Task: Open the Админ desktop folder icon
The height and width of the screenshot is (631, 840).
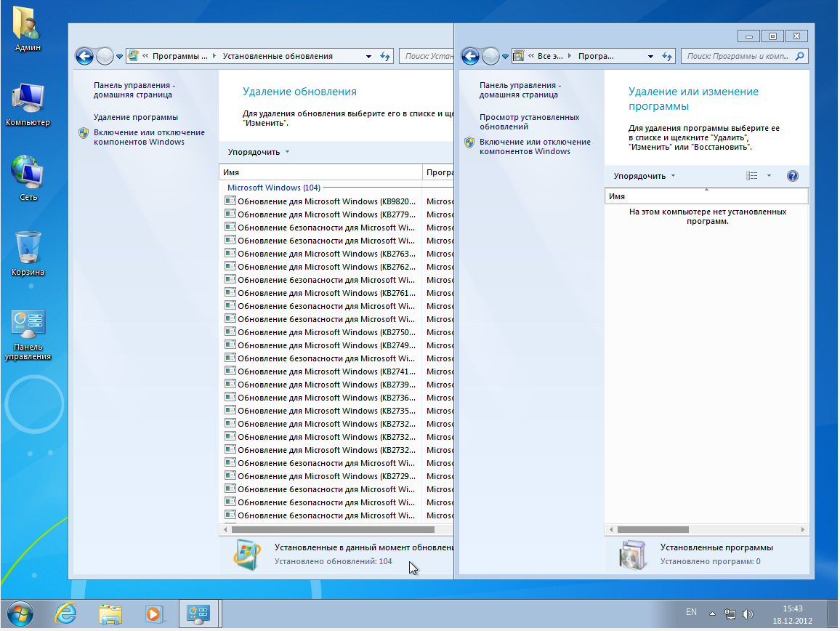Action: [28, 28]
